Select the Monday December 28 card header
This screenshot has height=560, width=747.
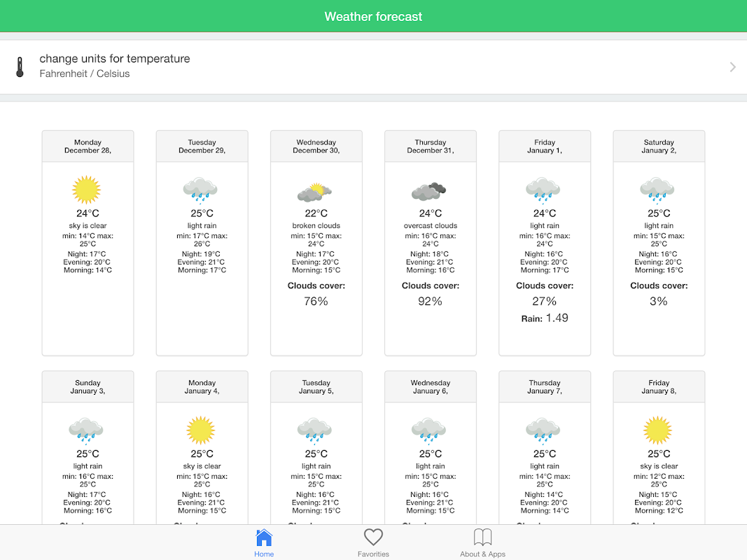pyautogui.click(x=88, y=146)
